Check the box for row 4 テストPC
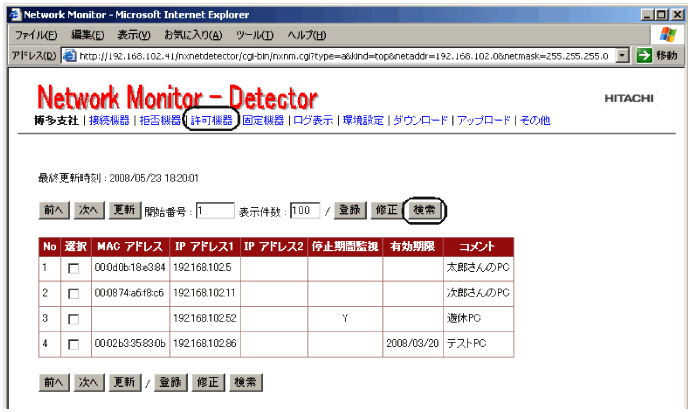This screenshot has height=412, width=688. (74, 344)
